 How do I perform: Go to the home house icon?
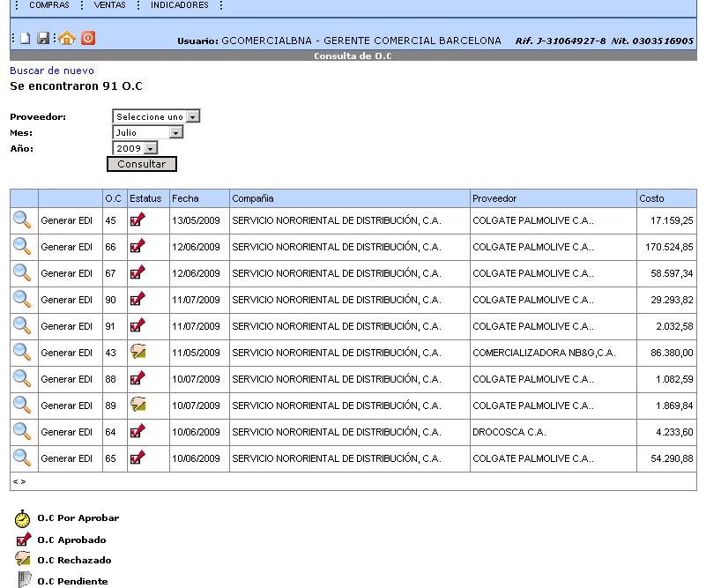(x=67, y=38)
